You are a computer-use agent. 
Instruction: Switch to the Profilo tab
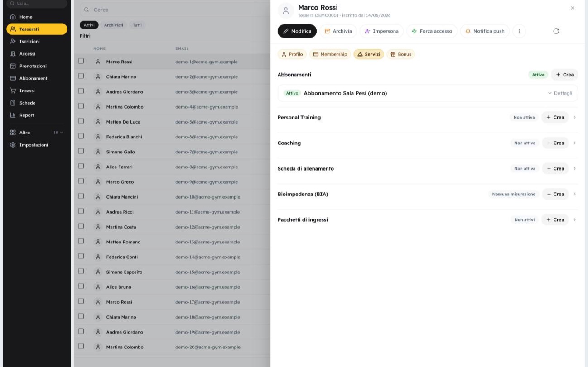click(292, 54)
